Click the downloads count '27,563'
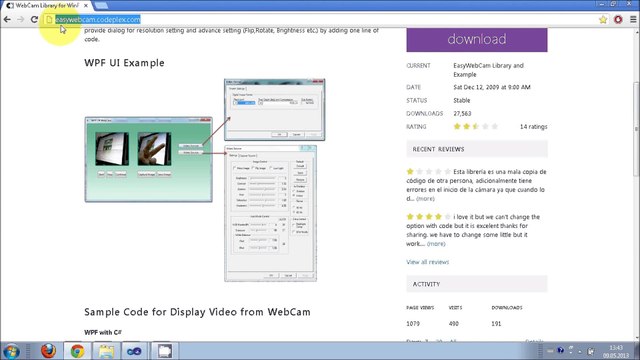Viewport: 640px width, 360px height. click(462, 113)
